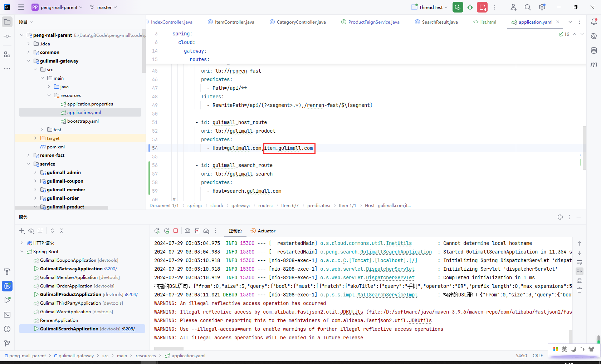The image size is (601, 364).
Task: Close the application.yaml tab
Action: tap(558, 22)
